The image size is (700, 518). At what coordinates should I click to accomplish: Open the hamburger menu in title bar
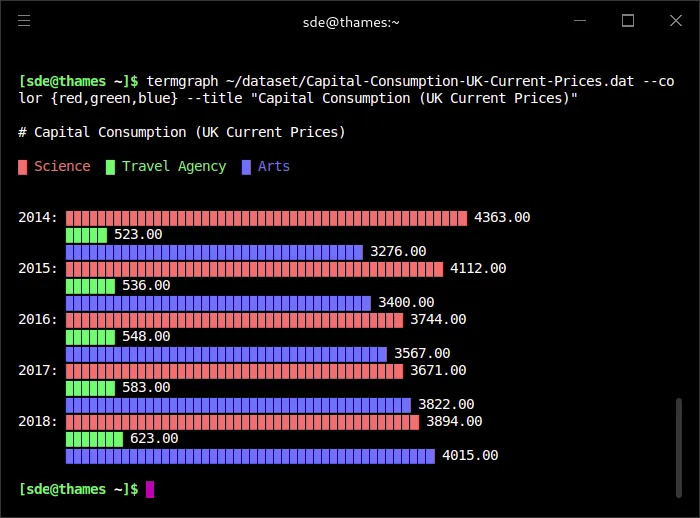[x=24, y=21]
